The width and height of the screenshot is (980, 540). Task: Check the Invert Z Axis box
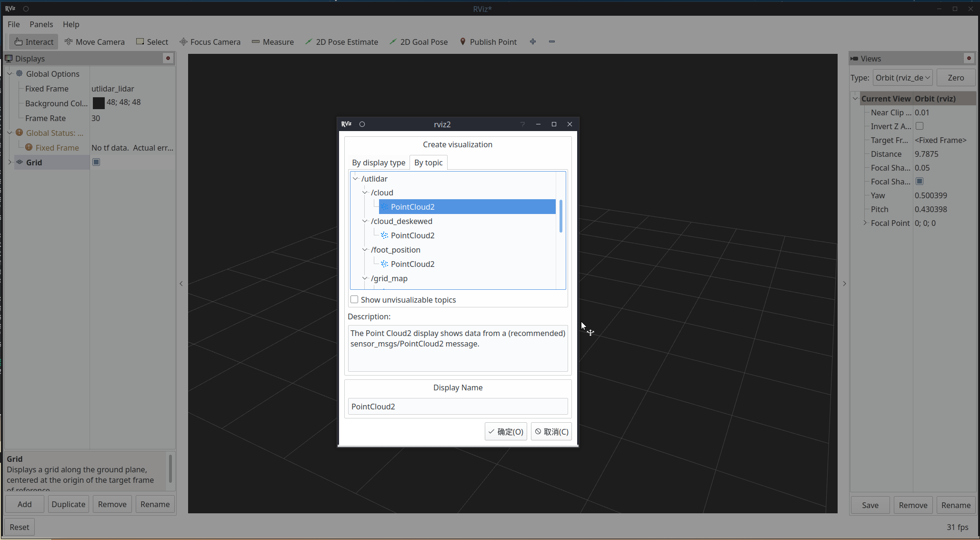pyautogui.click(x=920, y=126)
